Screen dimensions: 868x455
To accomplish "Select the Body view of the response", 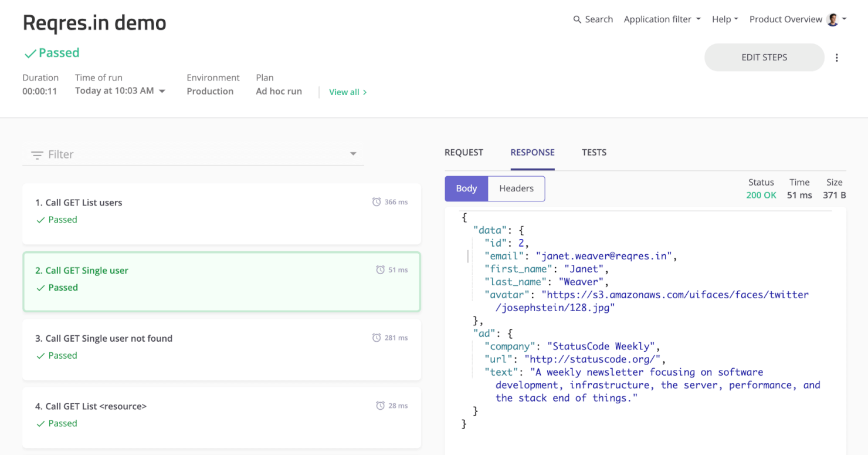I will point(466,188).
